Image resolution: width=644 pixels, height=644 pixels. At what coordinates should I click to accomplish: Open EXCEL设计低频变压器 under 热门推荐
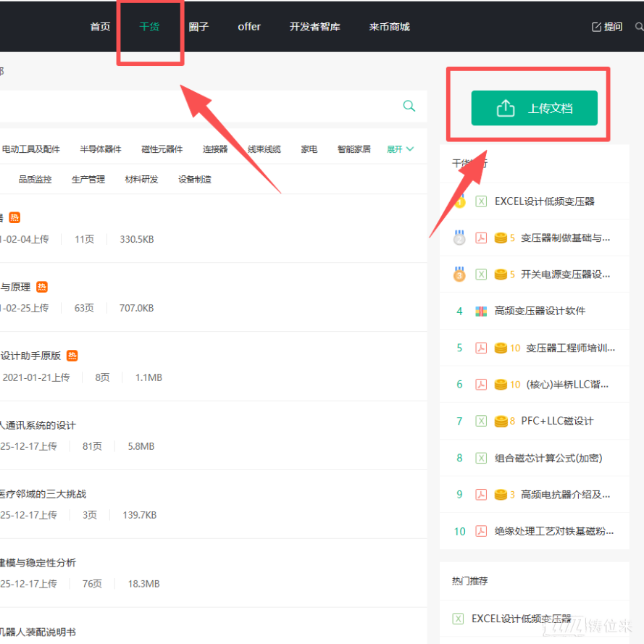point(521,619)
